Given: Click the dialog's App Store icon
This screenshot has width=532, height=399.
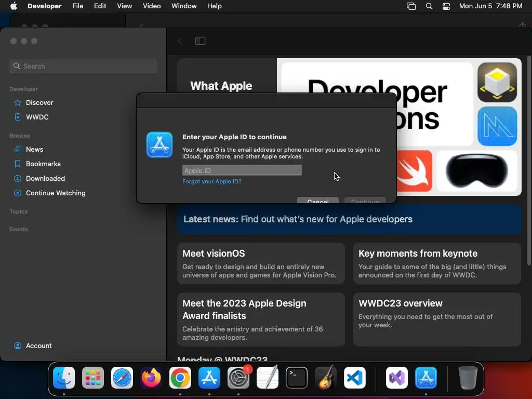Looking at the screenshot, I should coord(159,145).
